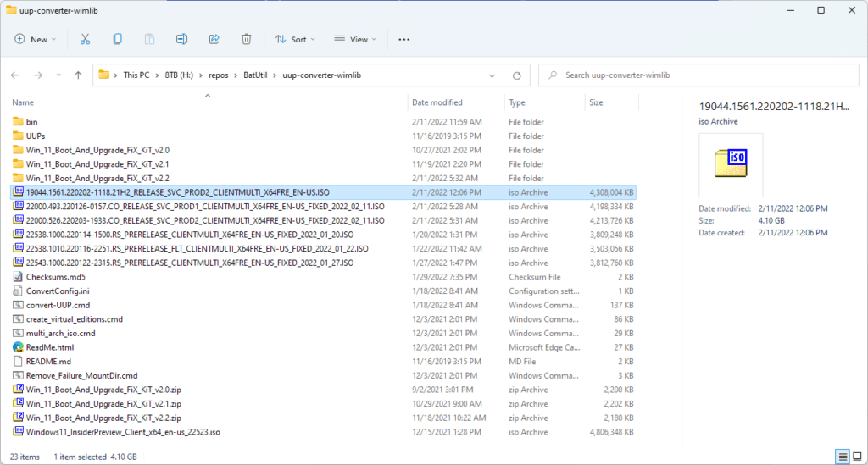Click the BatUtil breadcrumb in address bar
The width and height of the screenshot is (868, 465).
coord(256,75)
